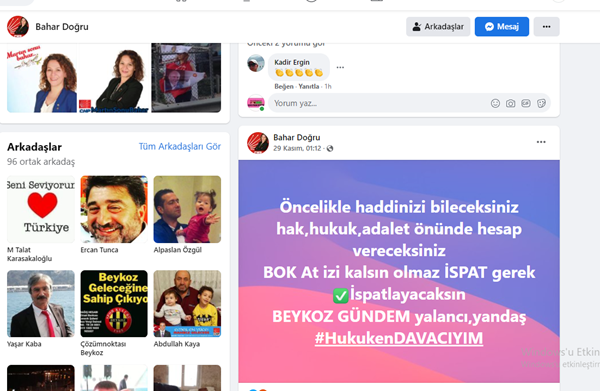Click the Ercan Tunca name label

coord(99,250)
